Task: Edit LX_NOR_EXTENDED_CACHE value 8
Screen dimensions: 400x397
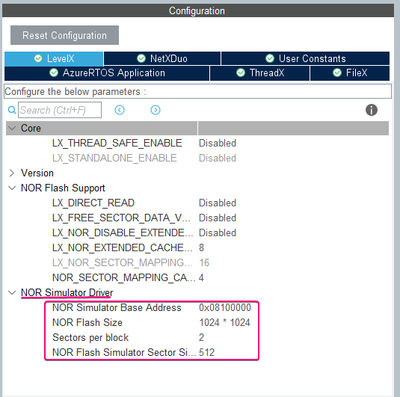Action: 201,248
